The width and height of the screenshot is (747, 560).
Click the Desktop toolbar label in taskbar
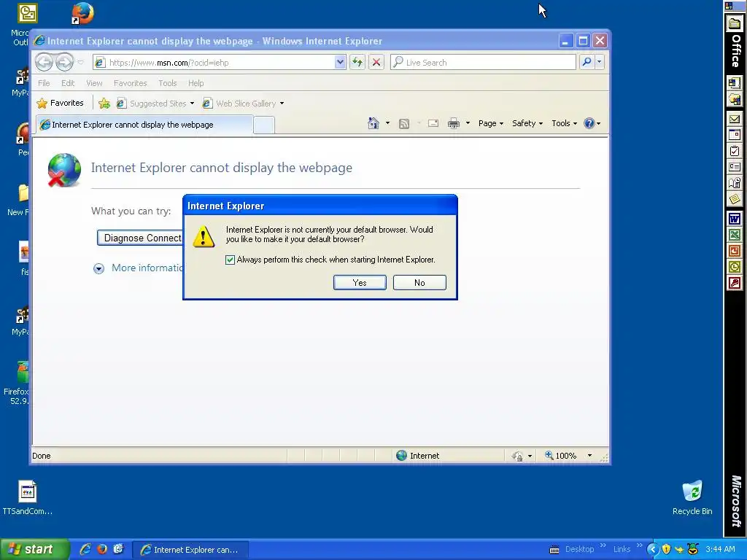pos(579,549)
